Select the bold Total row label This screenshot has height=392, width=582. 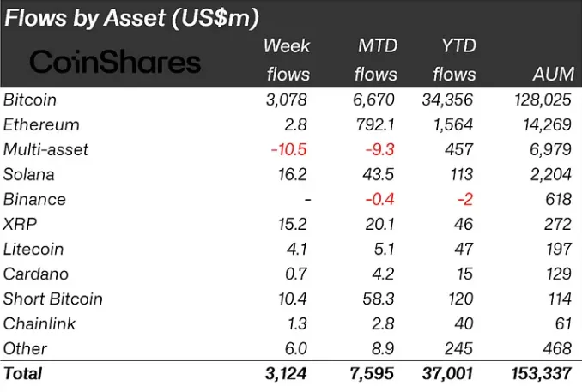[x=22, y=374]
